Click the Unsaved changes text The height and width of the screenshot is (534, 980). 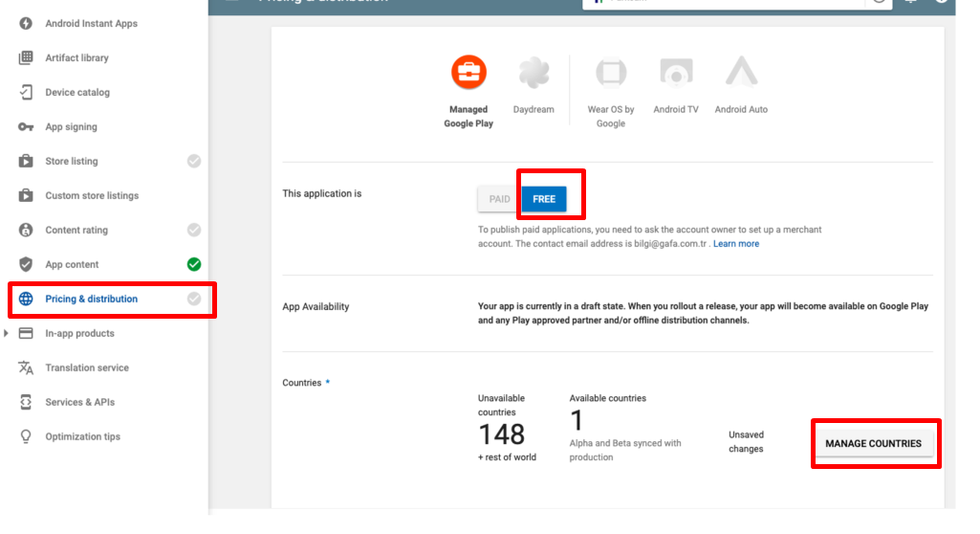[x=746, y=441]
